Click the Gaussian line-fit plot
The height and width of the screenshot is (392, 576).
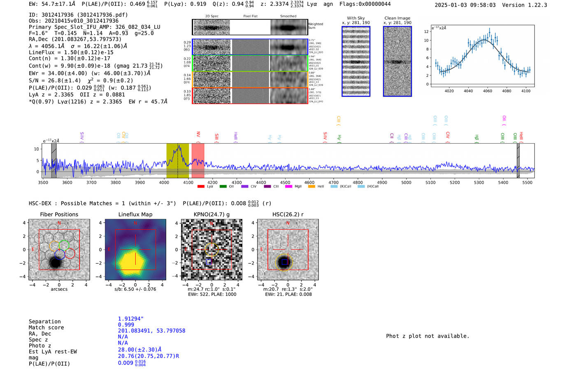click(482, 56)
